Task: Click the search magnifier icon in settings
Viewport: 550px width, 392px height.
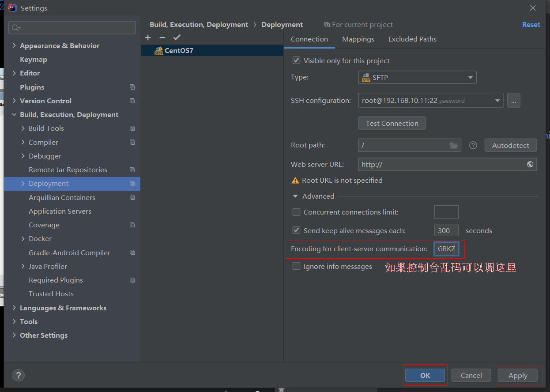Action: pyautogui.click(x=16, y=28)
